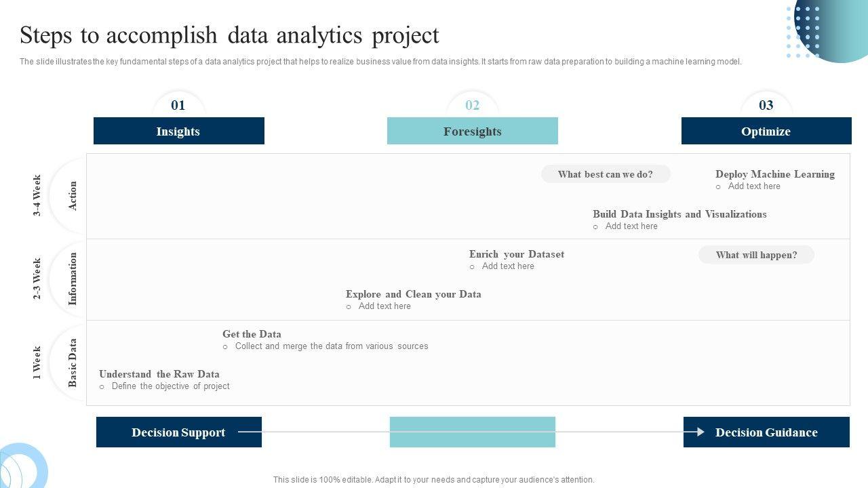Click the 'What will happen?' pill
This screenshot has width=868, height=488.
[x=756, y=255]
